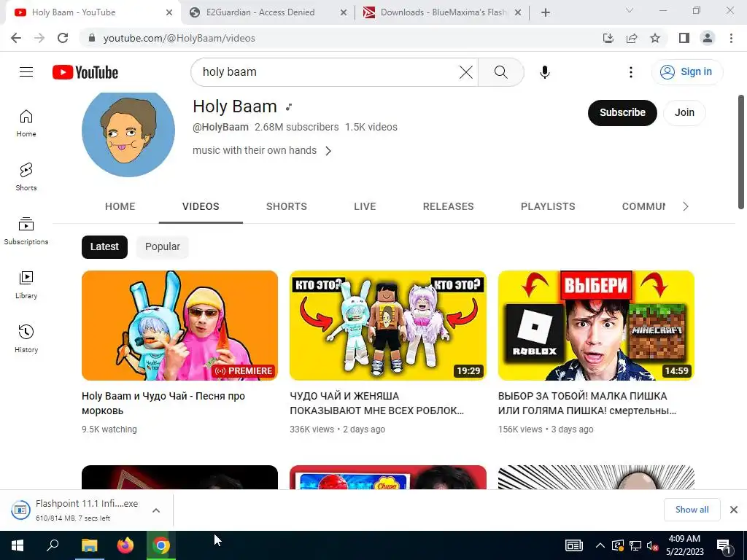
Task: Reload the page
Action: [63, 38]
